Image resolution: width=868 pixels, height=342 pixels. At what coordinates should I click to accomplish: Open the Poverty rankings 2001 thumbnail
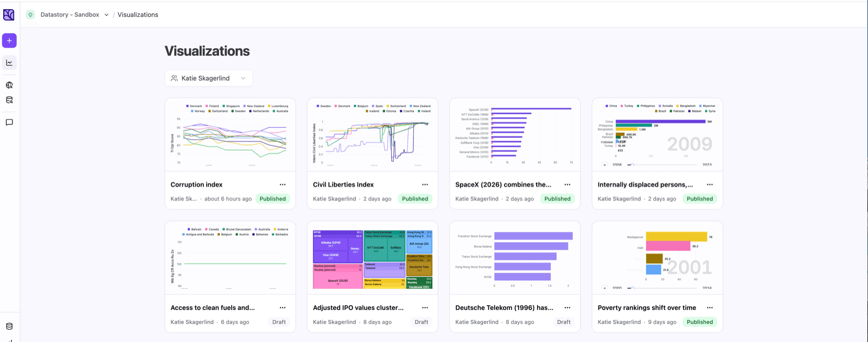658,258
